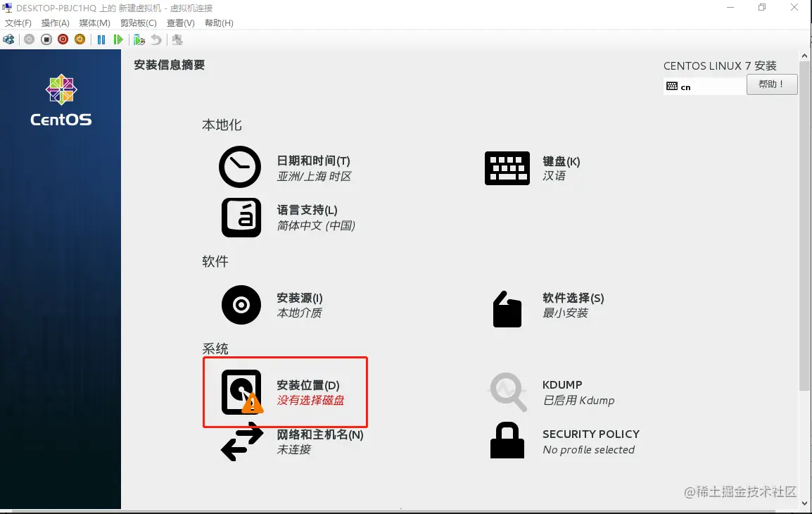Select KDUMP label
The width and height of the screenshot is (812, 514).
coord(562,385)
